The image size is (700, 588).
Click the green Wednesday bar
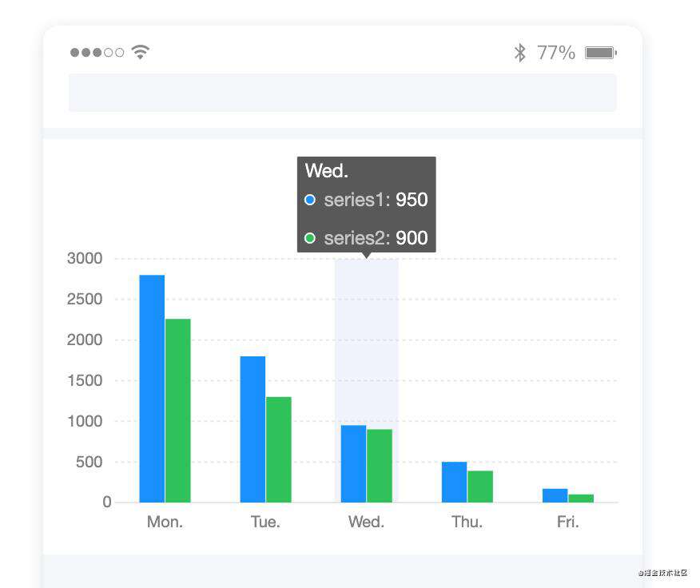pyautogui.click(x=380, y=466)
